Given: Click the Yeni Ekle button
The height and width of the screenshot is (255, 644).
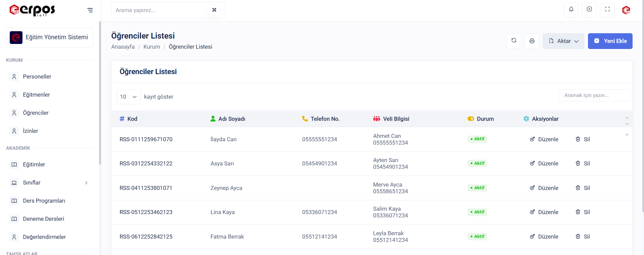Looking at the screenshot, I should click(x=610, y=41).
